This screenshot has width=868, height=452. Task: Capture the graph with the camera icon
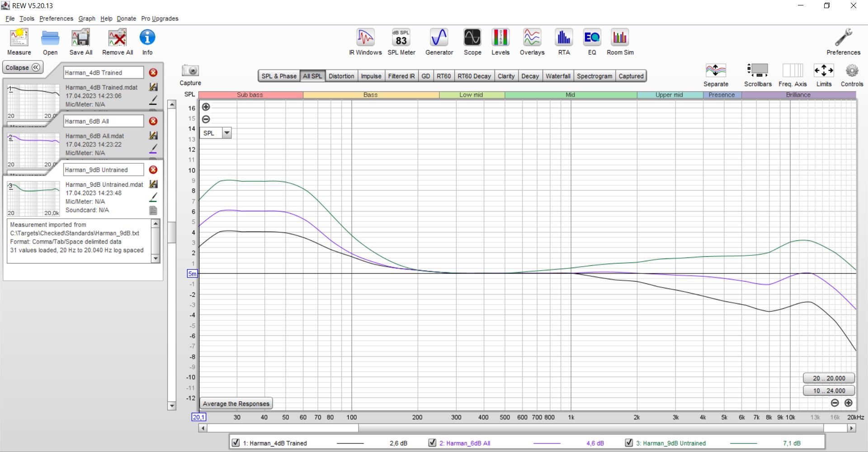click(190, 71)
